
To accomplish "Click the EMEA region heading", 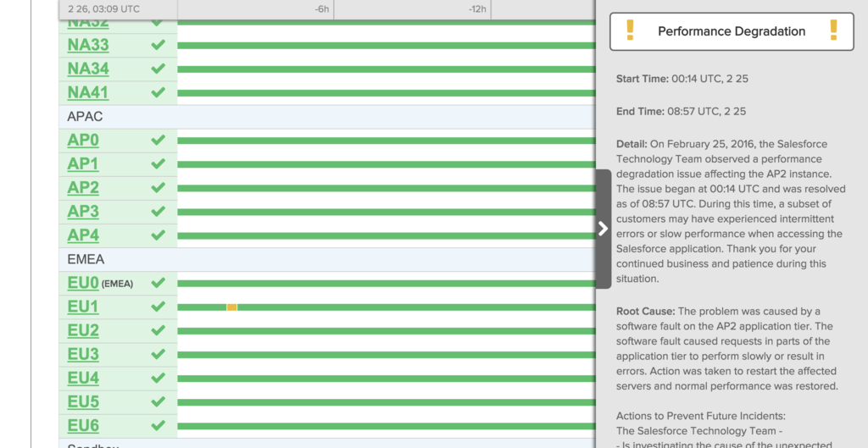I will pyautogui.click(x=86, y=259).
